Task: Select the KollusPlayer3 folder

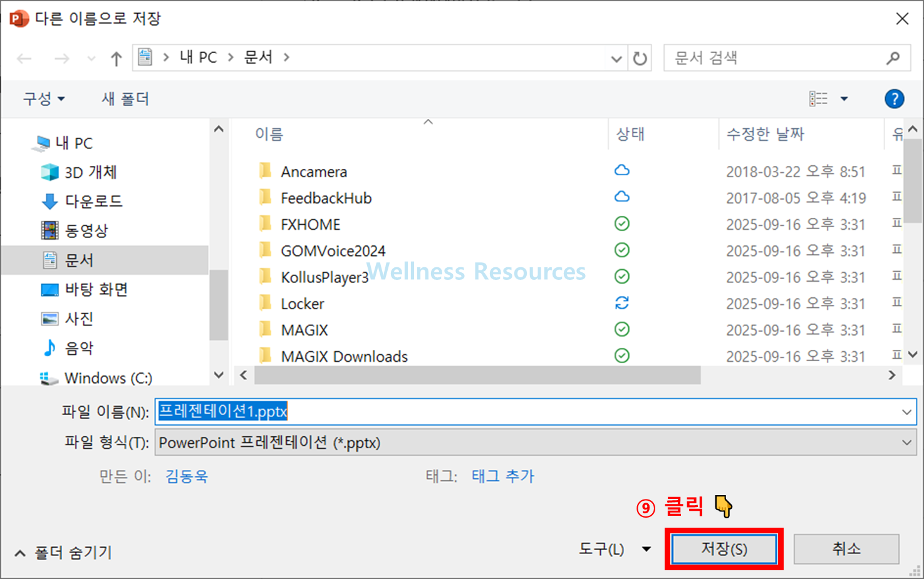Action: point(324,277)
